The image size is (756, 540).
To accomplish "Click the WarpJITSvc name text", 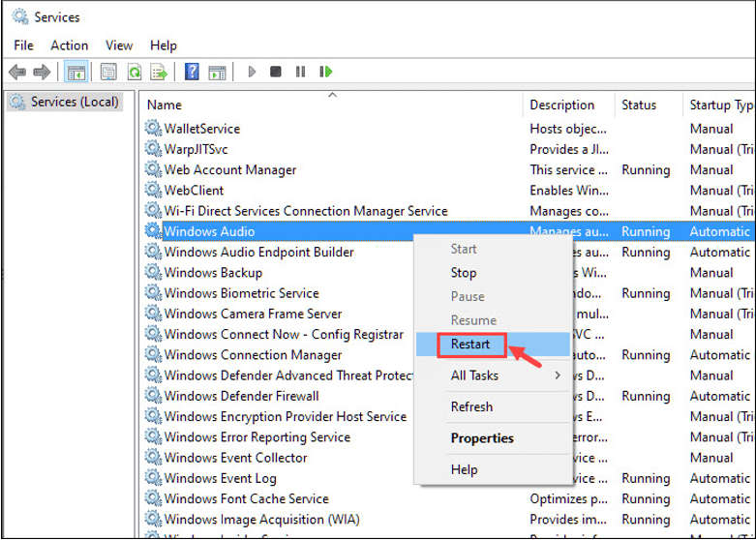I will [x=196, y=149].
